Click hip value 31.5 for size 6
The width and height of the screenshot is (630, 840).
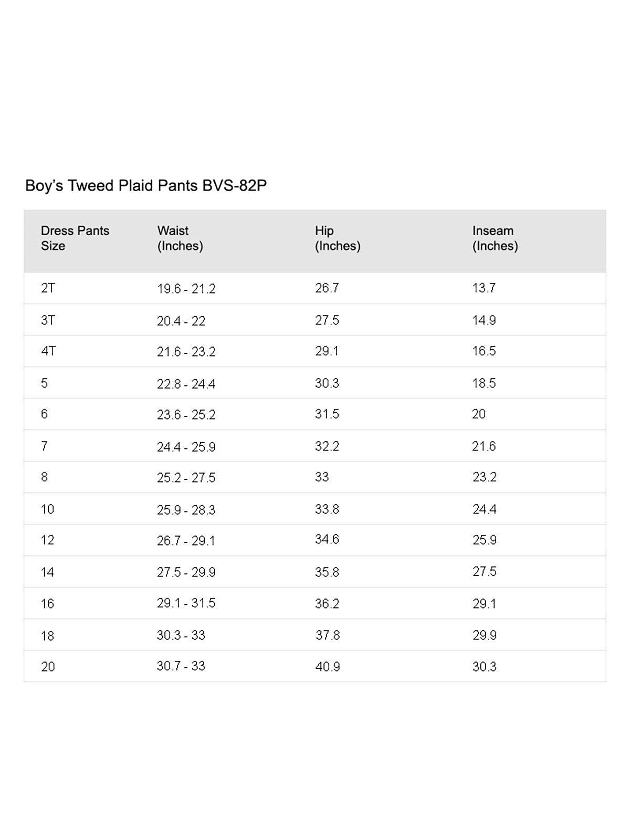[x=327, y=414]
